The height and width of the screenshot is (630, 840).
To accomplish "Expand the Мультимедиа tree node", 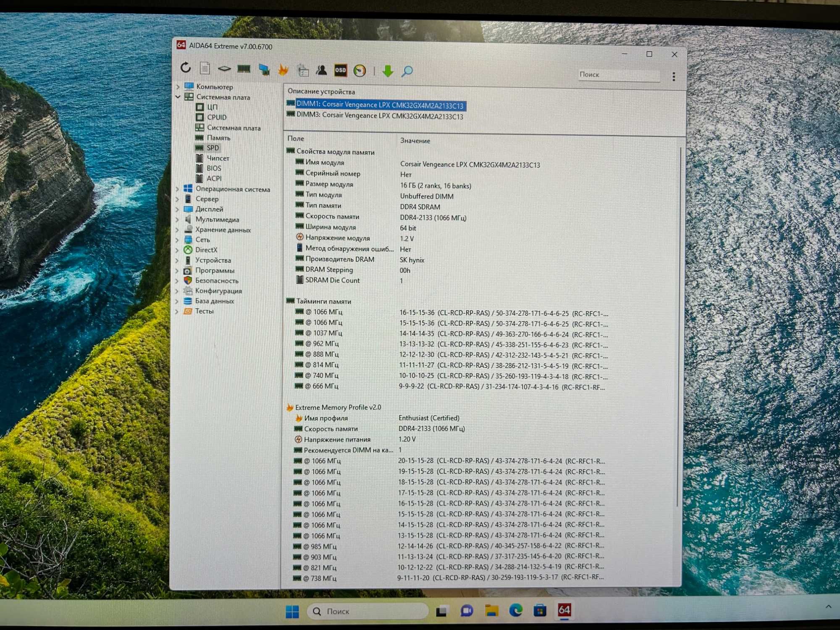I will click(x=177, y=219).
